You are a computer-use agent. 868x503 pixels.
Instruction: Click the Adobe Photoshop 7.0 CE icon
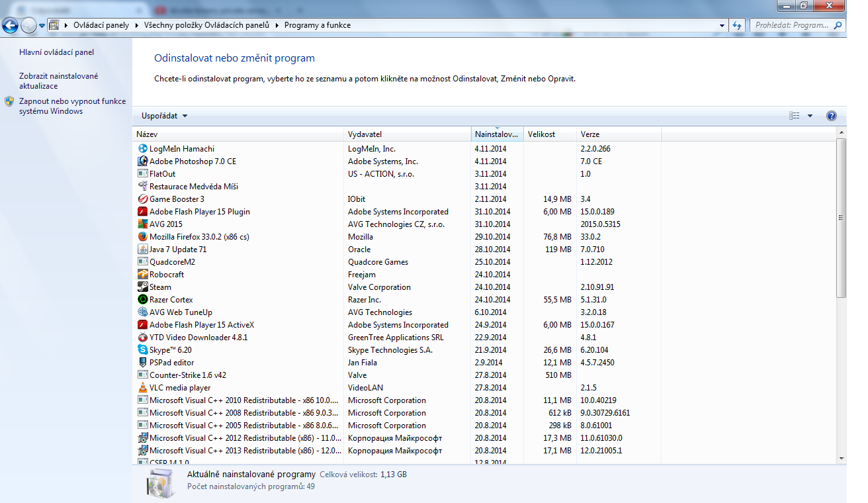click(x=142, y=161)
